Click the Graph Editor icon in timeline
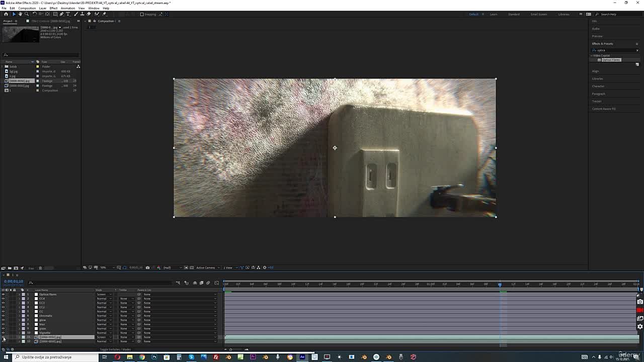This screenshot has height=362, width=644. tap(217, 283)
